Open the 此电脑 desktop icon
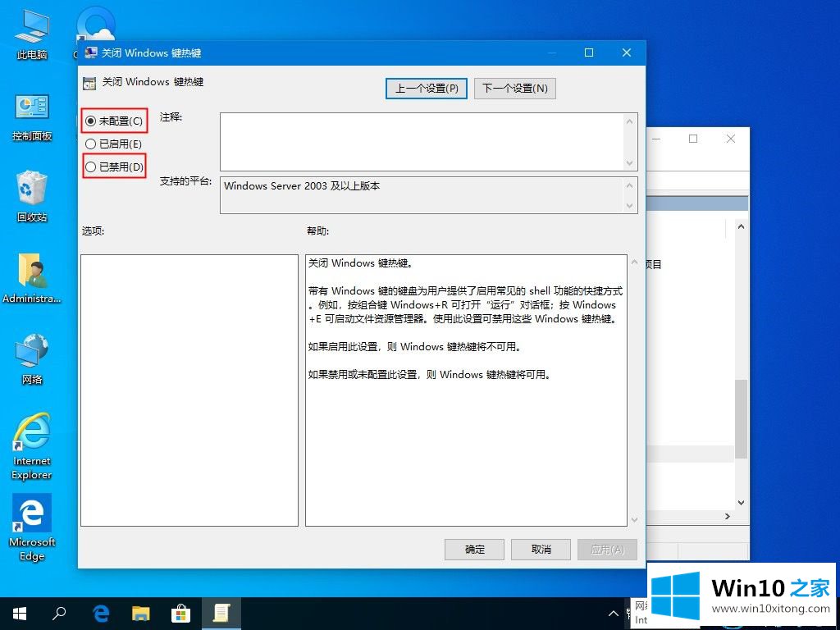The height and width of the screenshot is (630, 840). click(32, 33)
